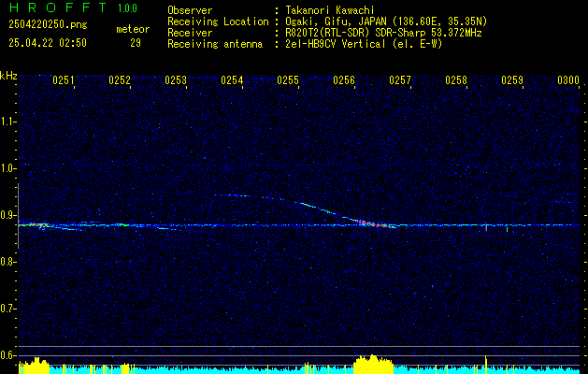Click the kHz axis unit label
The image size is (588, 374).
tap(8, 76)
